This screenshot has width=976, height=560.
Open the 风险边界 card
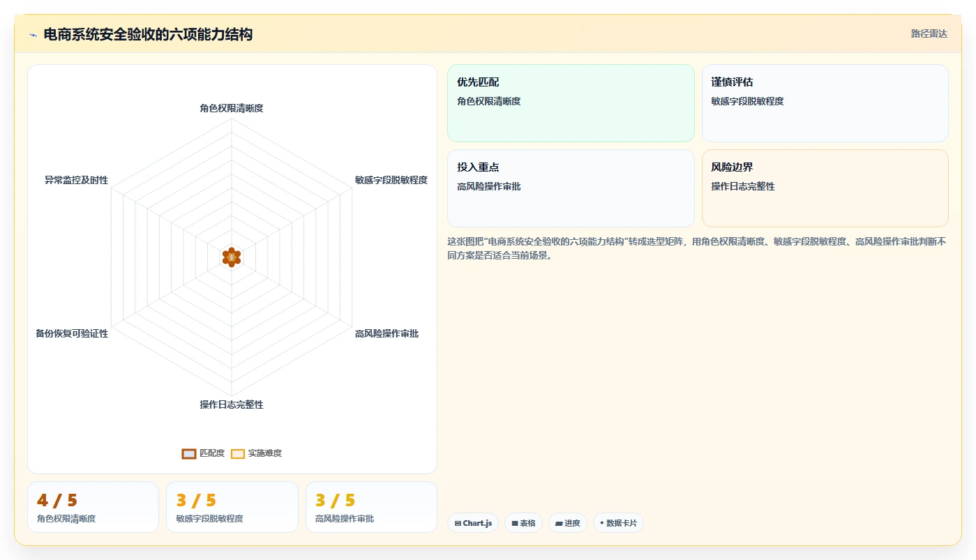(x=825, y=188)
